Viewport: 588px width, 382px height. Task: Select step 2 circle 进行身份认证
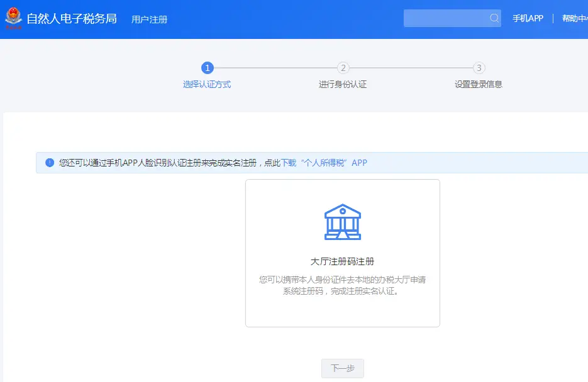343,68
